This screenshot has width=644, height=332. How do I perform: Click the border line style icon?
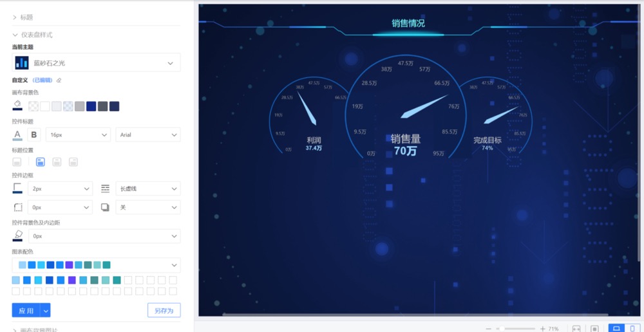pos(105,189)
